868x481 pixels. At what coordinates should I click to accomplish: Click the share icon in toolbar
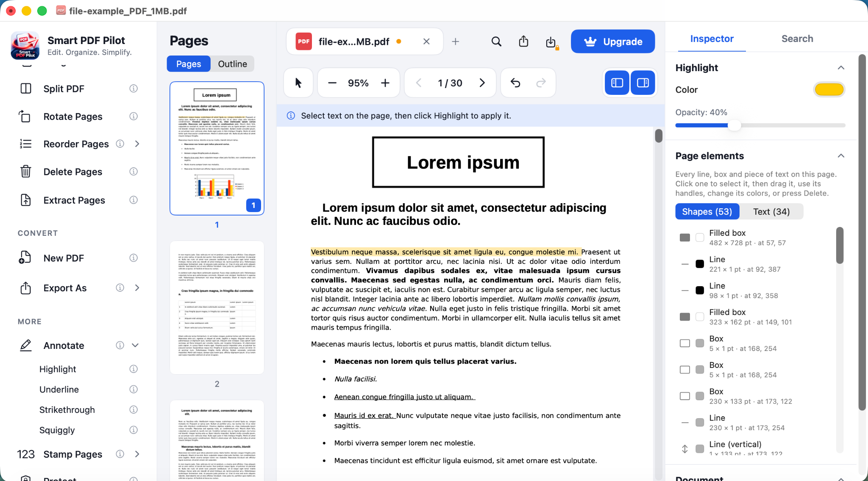pyautogui.click(x=523, y=41)
